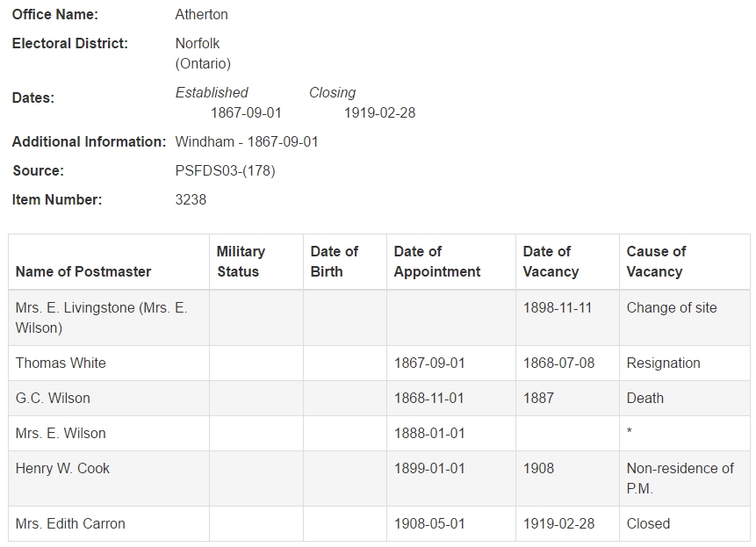Select the Mrs. Edith Carron name cell
756x547 pixels.
(109, 523)
